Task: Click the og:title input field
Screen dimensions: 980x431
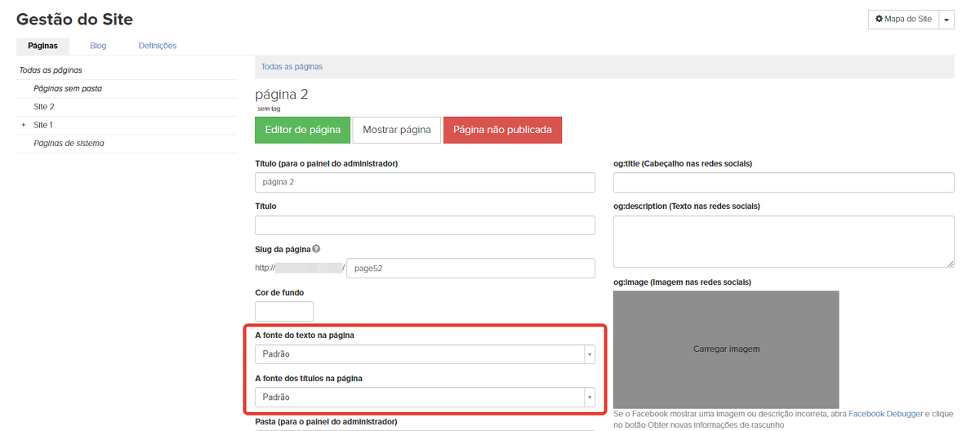Action: (783, 183)
